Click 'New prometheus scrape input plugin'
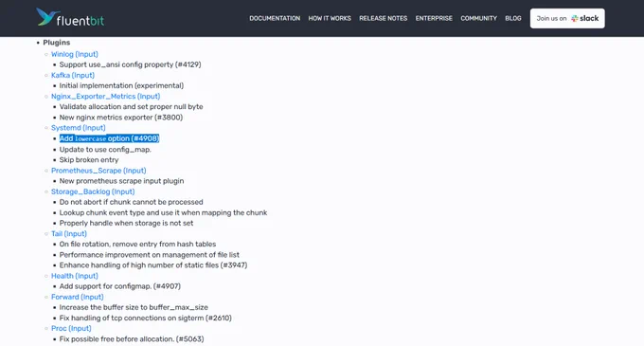 tap(121, 181)
